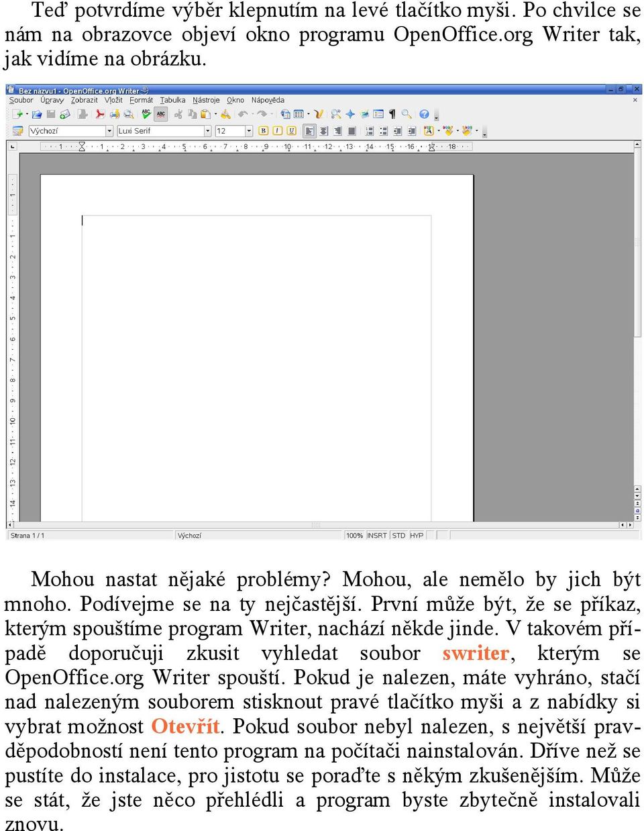Run the Spellcheck icon with green check
644x831 pixels.
pyautogui.click(x=146, y=114)
